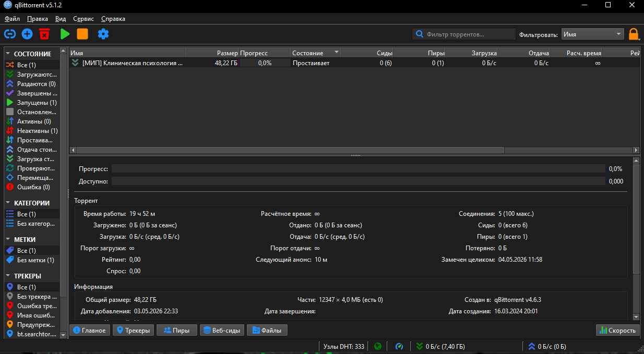This screenshot has height=354, width=644.
Task: Click the Прогресс bar in details
Action: 358,169
